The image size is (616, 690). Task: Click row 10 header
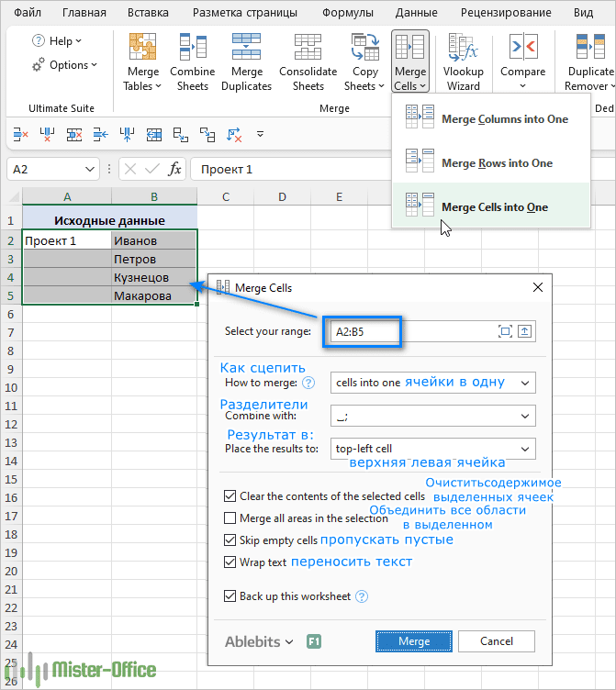pos(11,388)
